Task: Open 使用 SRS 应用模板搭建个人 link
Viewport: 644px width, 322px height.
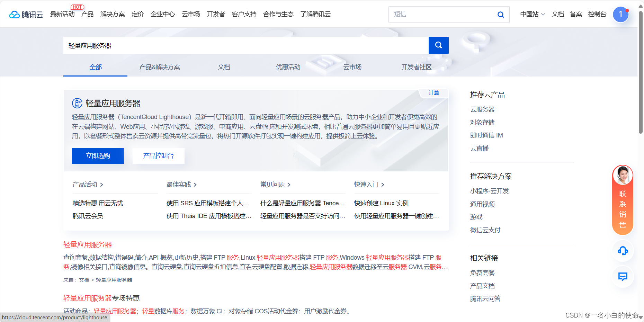Action: [208, 203]
